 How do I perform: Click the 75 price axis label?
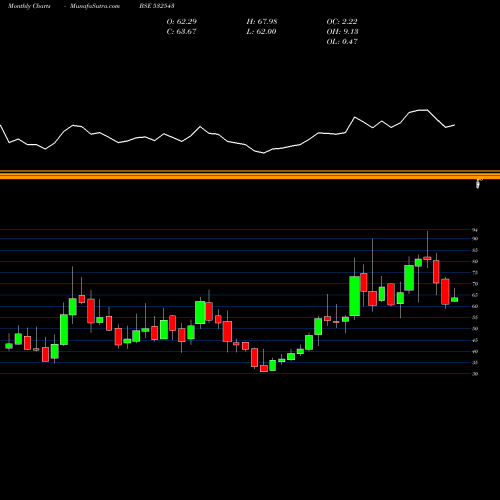click(475, 273)
